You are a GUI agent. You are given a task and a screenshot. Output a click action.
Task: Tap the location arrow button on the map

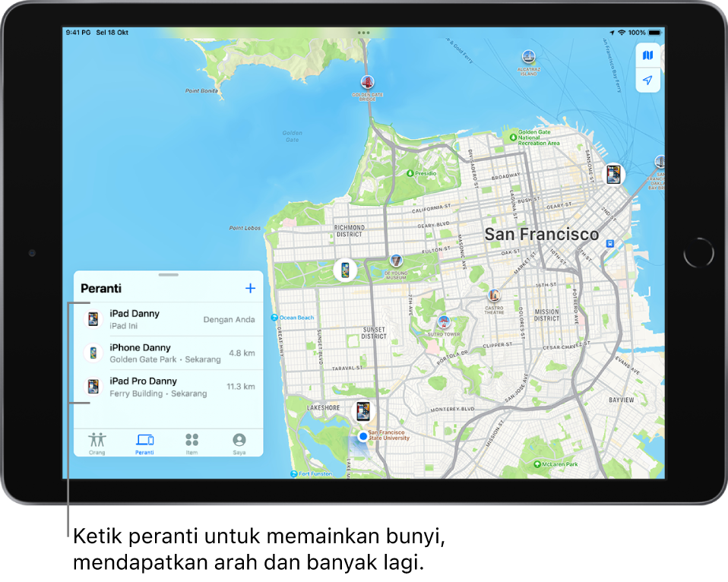(647, 81)
